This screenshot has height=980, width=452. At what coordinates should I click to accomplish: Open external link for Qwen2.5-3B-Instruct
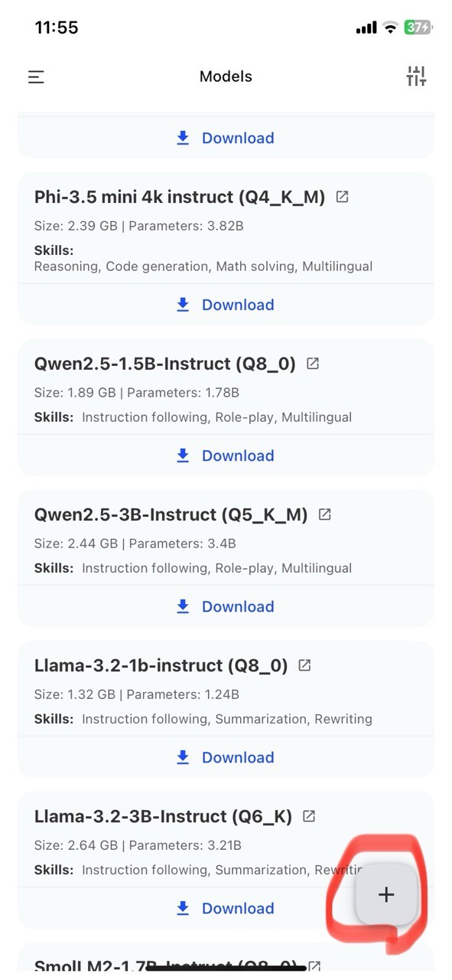pos(325,514)
